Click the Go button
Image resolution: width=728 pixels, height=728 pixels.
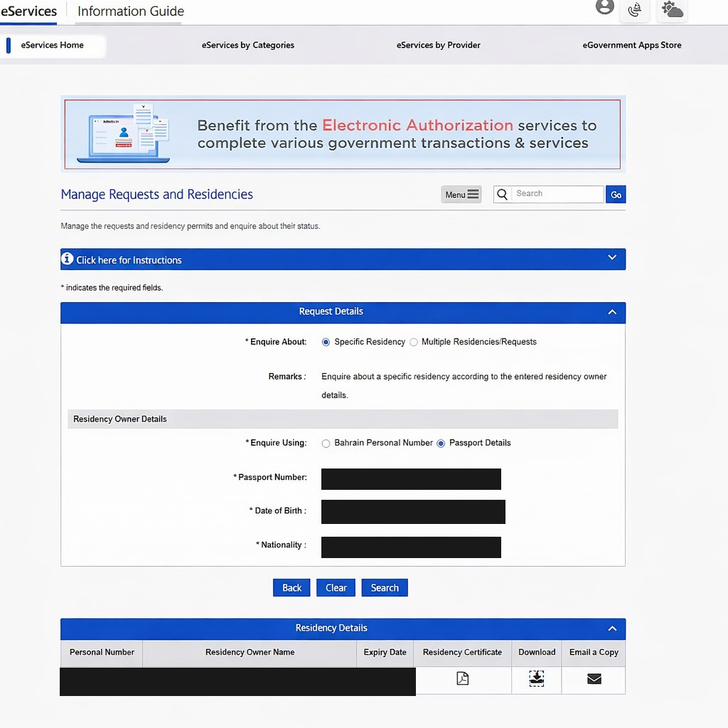coord(616,195)
